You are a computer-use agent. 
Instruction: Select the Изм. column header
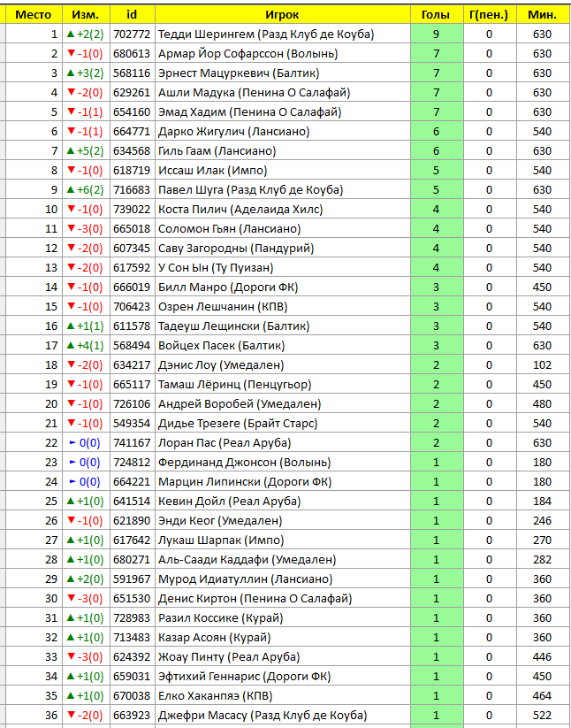click(x=86, y=14)
